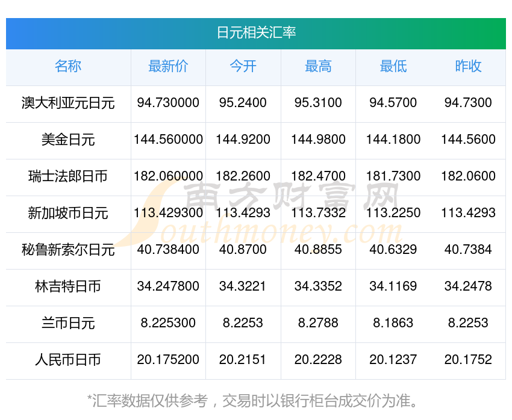Select the 新加坡币日元 currency pair
Image resolution: width=512 pixels, height=420 pixels.
68,213
